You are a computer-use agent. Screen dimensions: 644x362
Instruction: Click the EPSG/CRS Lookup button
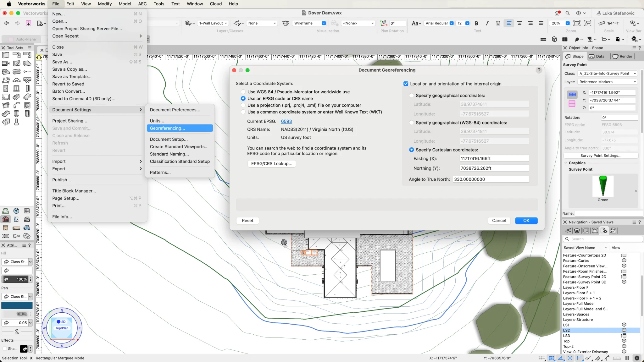tap(271, 164)
